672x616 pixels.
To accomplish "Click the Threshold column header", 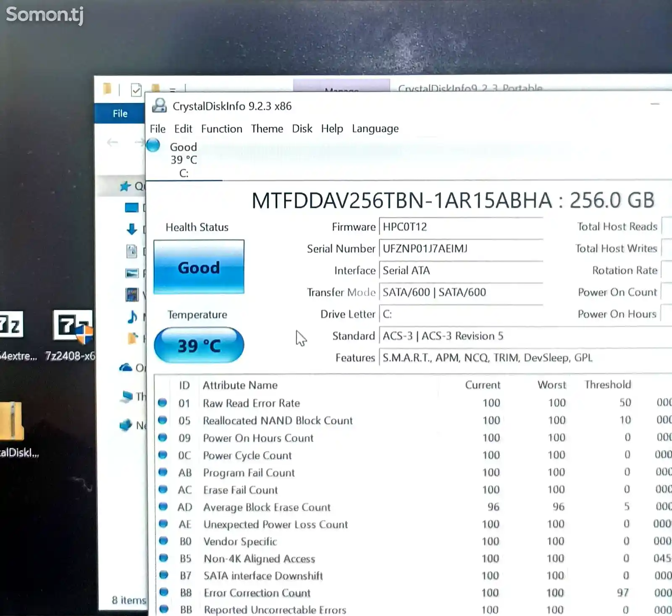I will tap(608, 385).
